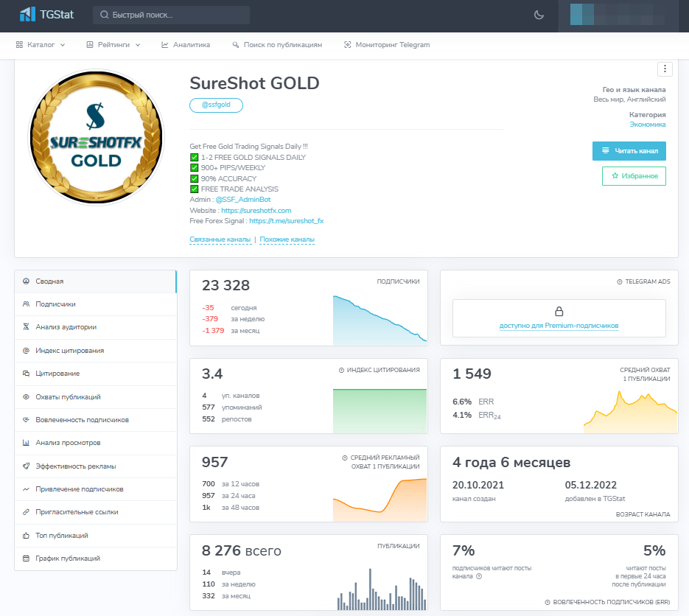
Task: Click the Вовлеченность подписчиков sidebar icon
Action: [x=27, y=419]
